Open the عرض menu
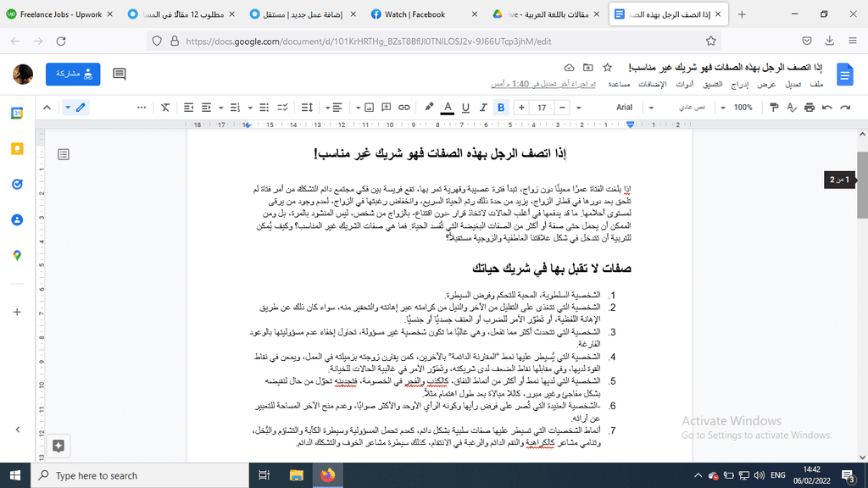 766,84
